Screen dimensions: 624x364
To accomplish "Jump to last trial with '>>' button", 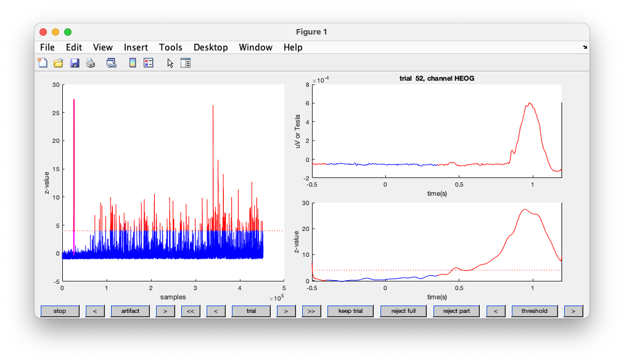I will click(311, 311).
